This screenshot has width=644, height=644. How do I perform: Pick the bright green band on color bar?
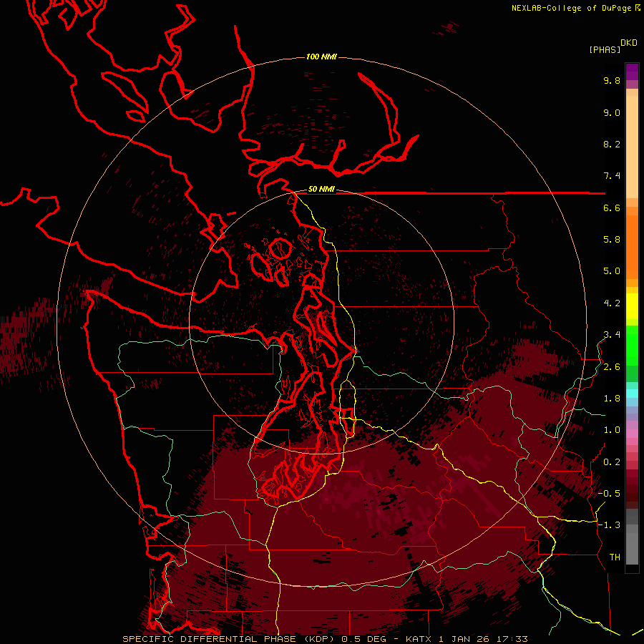click(x=632, y=346)
